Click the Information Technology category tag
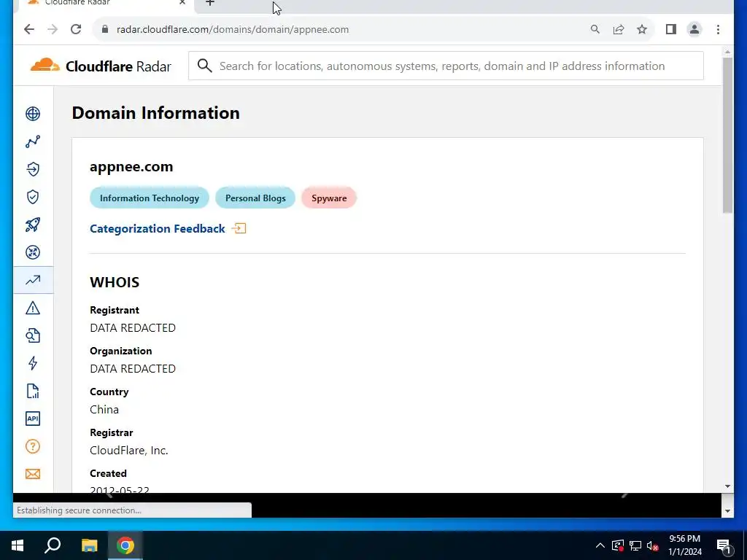 [x=150, y=198]
